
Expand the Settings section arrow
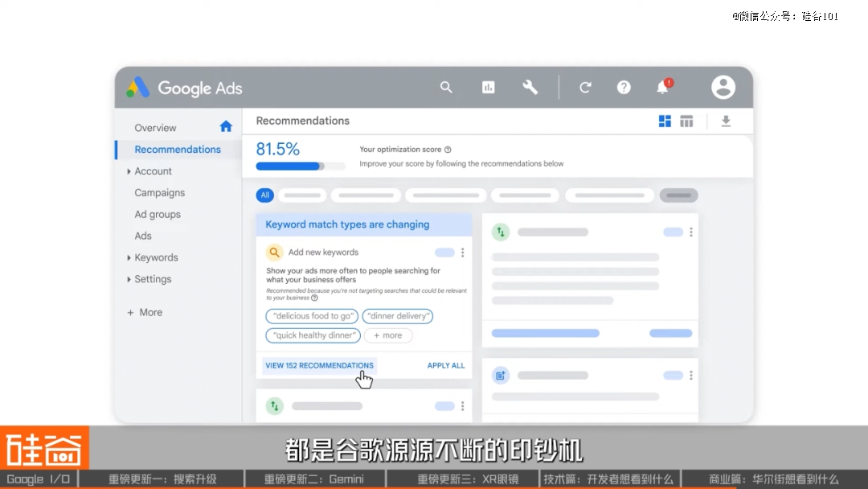click(129, 279)
